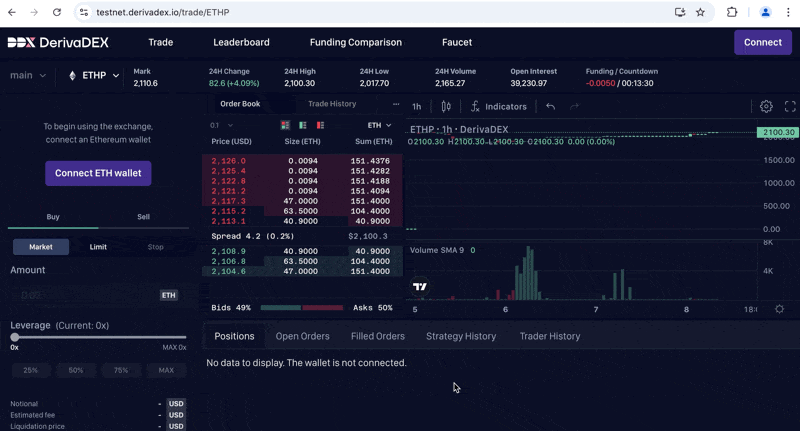Screen dimensions: 800x431
Task: Switch to Order Book tab
Action: coord(240,104)
